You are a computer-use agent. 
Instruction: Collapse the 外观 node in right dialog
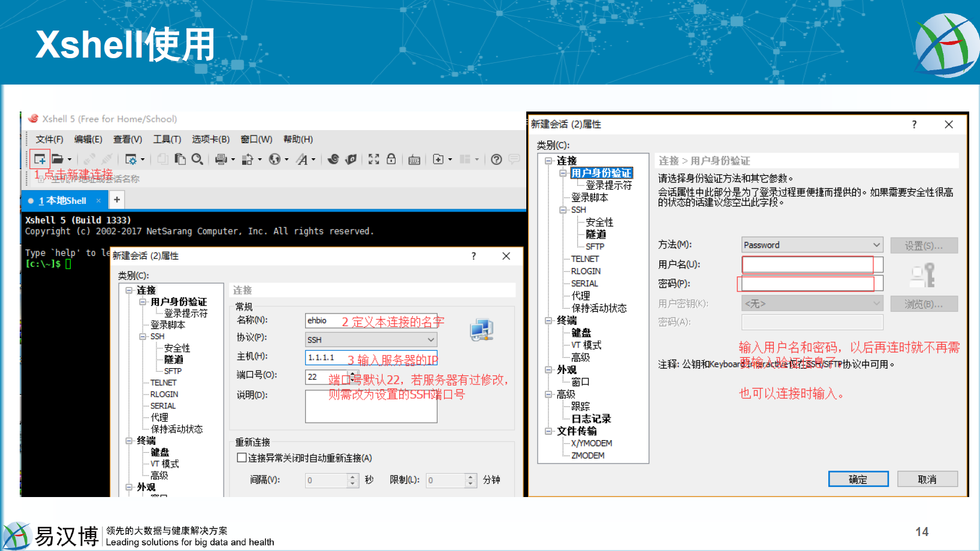point(548,370)
